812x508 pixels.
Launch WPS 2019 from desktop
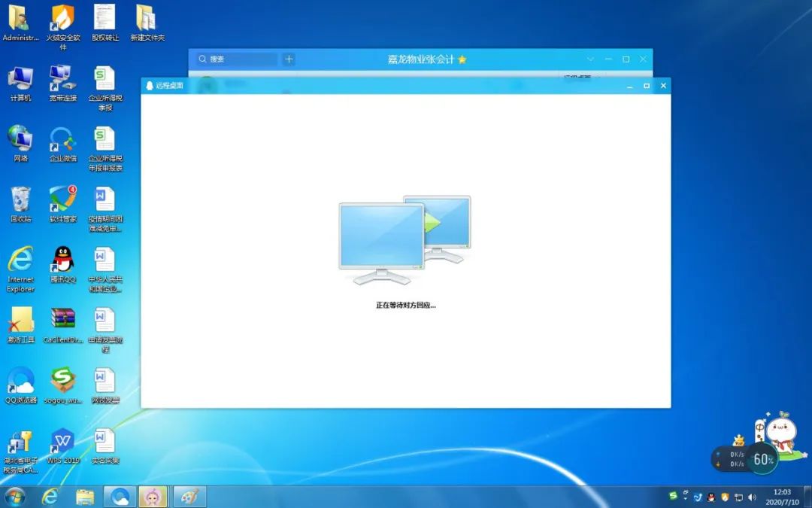(x=63, y=446)
